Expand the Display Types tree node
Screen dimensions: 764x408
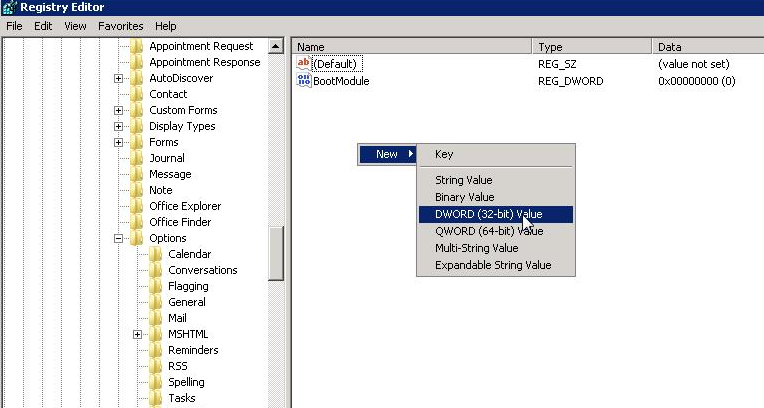point(118,127)
